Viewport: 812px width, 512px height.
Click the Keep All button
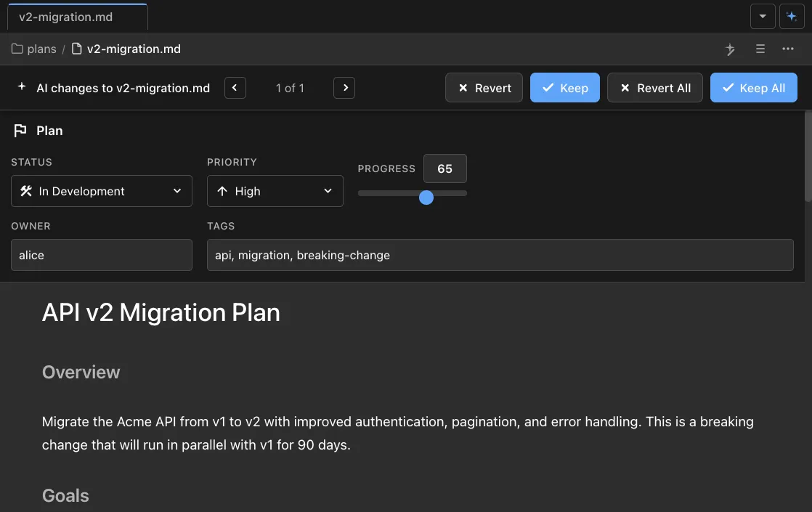[754, 87]
